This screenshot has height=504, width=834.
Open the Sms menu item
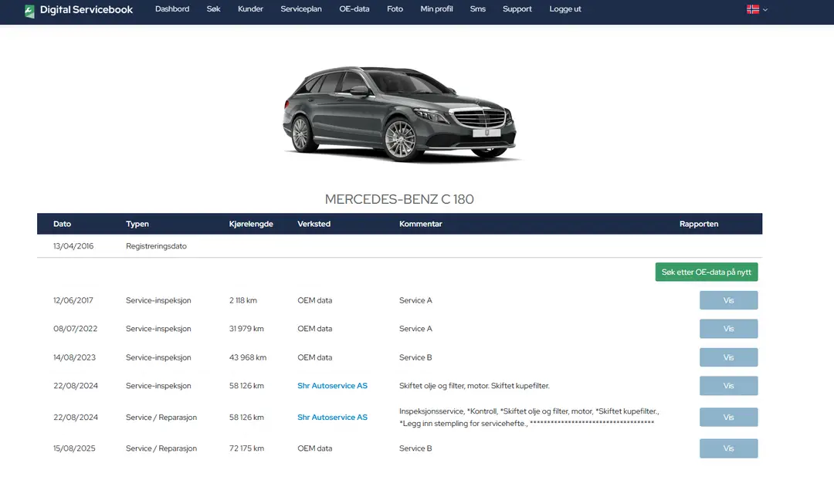coord(478,9)
